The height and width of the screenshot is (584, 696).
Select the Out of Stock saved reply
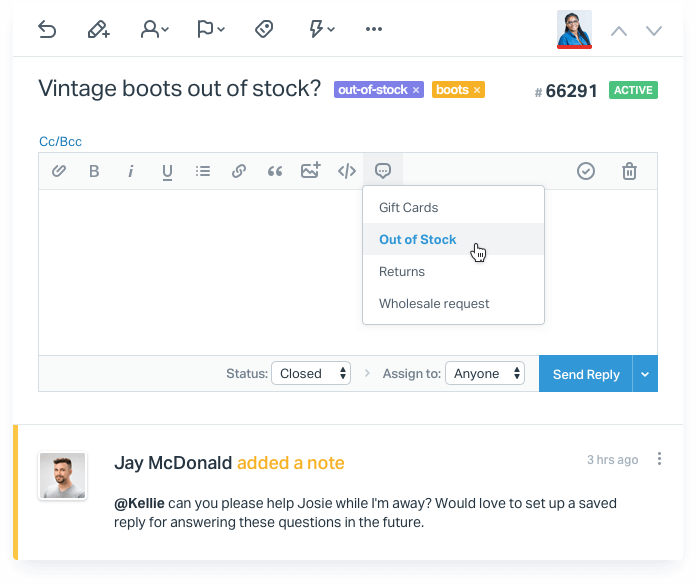[x=417, y=240]
